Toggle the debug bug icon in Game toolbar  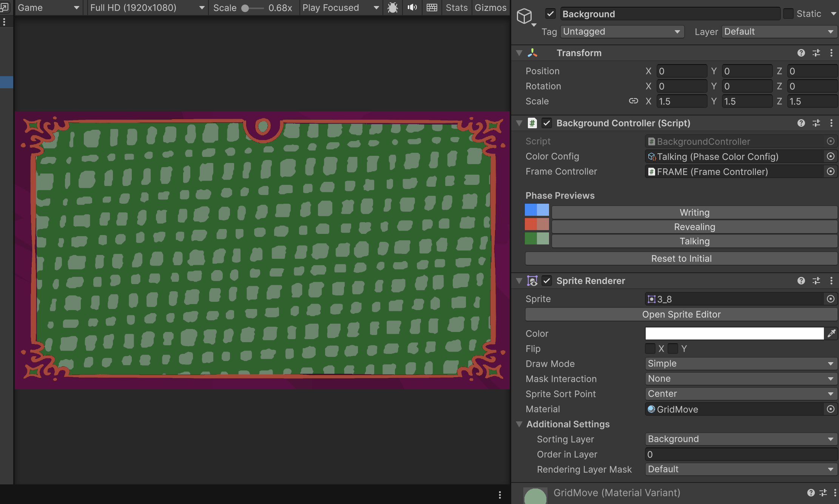coord(393,8)
